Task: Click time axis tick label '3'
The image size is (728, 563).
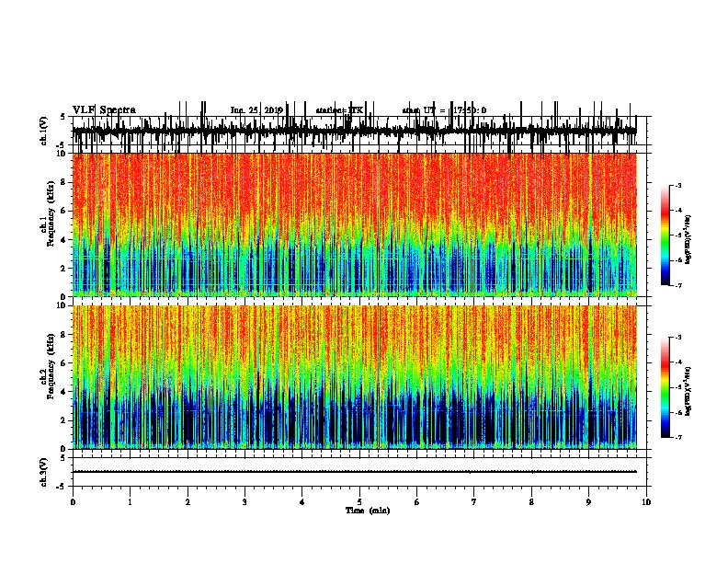Action: click(x=245, y=502)
